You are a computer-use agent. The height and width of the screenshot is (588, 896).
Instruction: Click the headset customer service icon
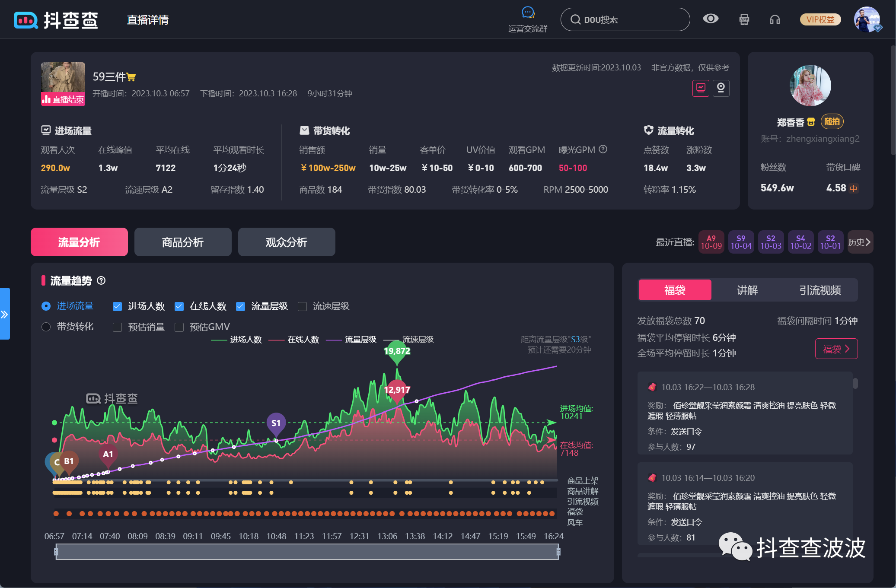(x=775, y=19)
